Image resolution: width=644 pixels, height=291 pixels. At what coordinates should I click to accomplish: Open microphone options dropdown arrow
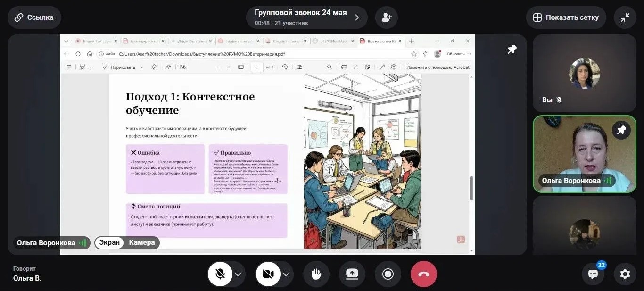(x=239, y=274)
